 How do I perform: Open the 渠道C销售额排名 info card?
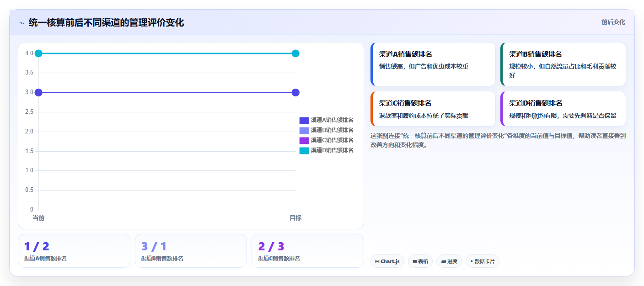[x=433, y=109]
